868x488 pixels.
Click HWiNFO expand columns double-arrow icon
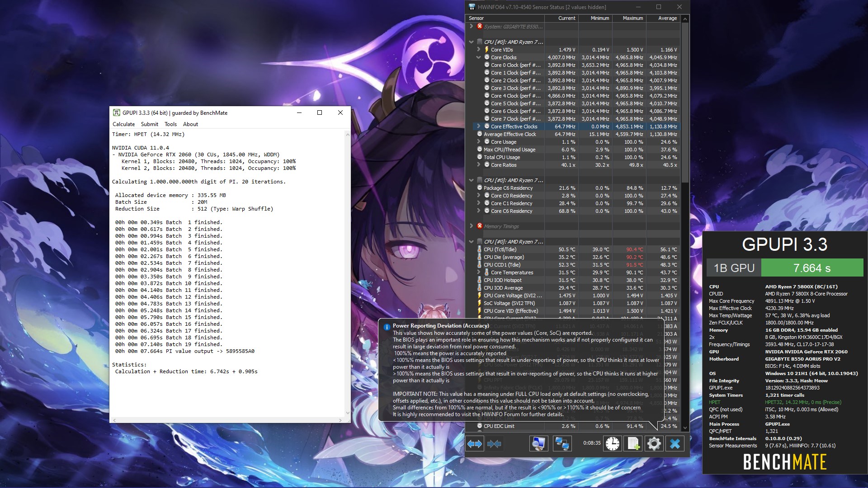(x=474, y=444)
